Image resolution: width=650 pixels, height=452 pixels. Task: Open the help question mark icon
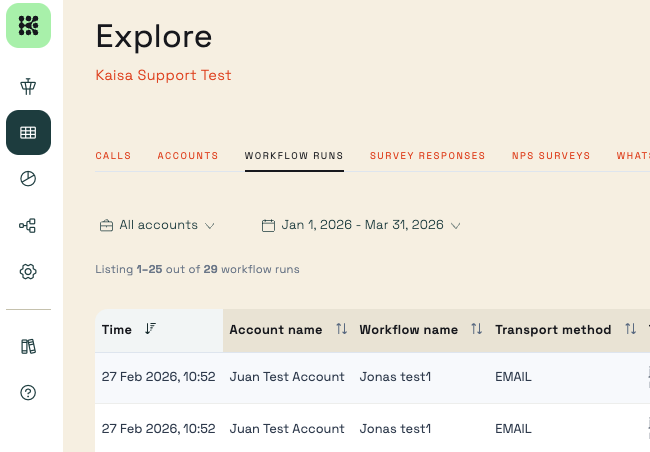(28, 392)
